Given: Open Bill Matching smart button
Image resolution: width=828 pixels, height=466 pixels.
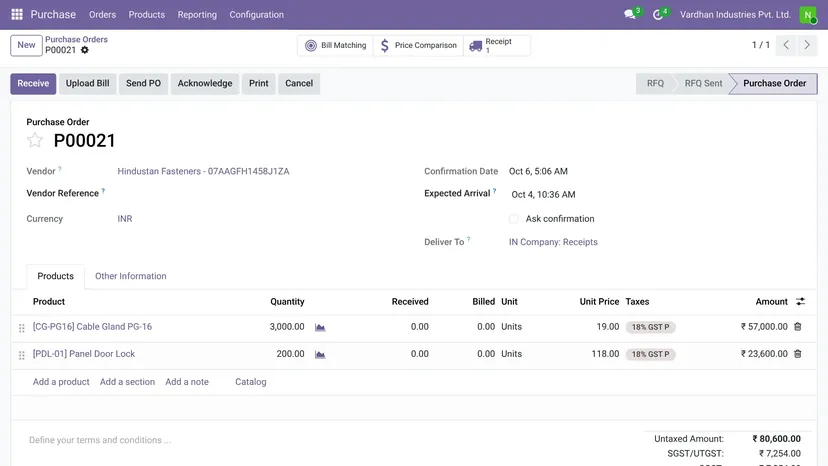Looking at the screenshot, I should 335,45.
